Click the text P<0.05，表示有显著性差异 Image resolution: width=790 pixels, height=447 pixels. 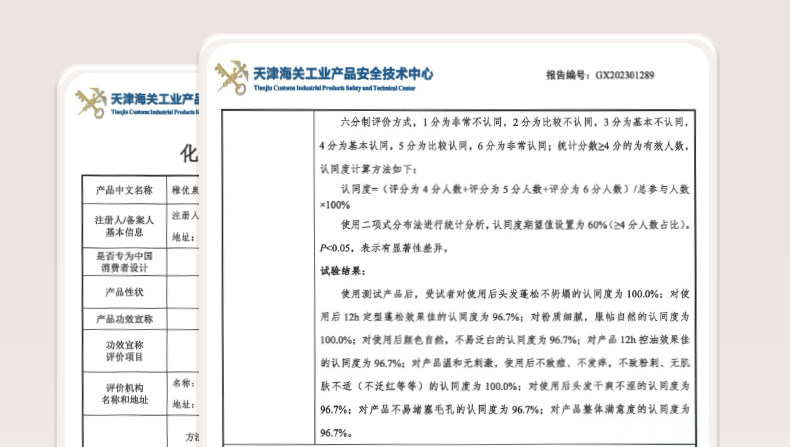[x=384, y=248]
